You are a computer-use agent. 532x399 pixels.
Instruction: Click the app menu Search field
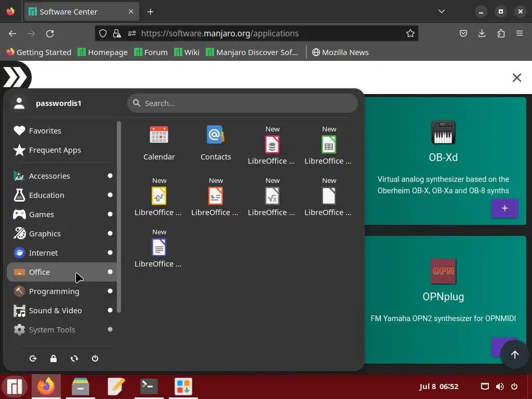[243, 103]
